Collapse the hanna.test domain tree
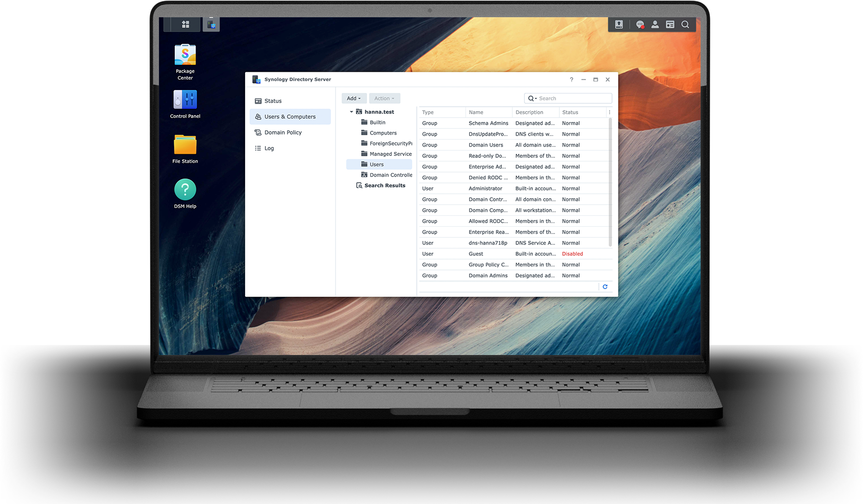This screenshot has height=504, width=863. [351, 112]
